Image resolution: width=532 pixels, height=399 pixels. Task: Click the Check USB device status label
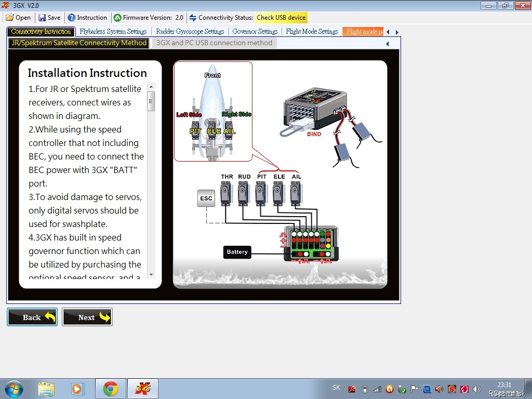pos(281,18)
